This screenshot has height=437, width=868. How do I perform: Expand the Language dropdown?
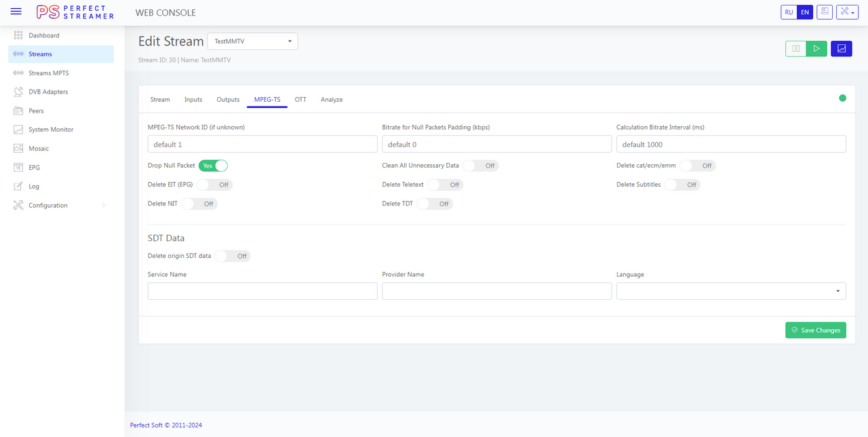730,291
